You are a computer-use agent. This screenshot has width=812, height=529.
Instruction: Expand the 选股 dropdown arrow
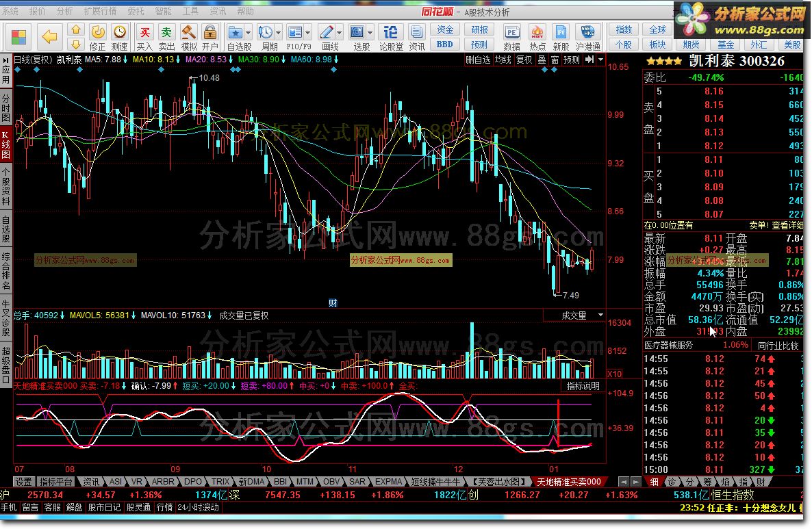[370, 33]
